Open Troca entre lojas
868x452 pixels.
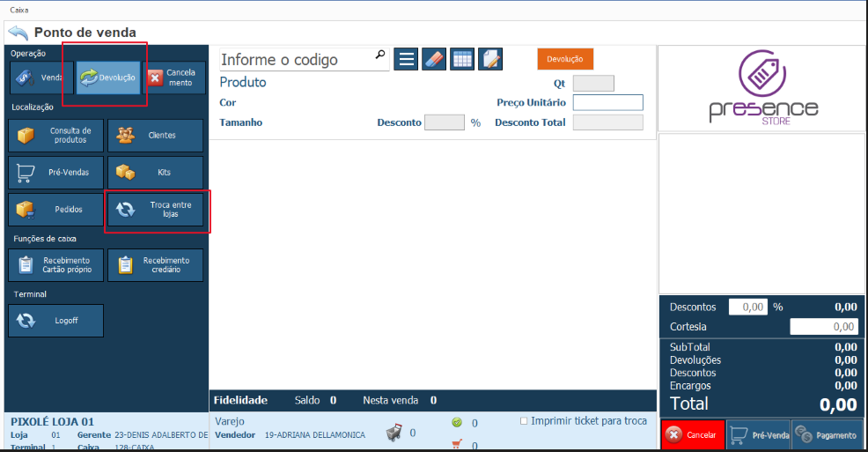155,210
